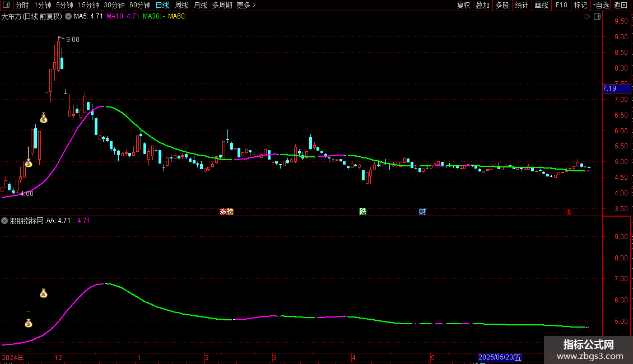Screen dimensions: 633x364
Task: Click the MA20 label
Action: pos(154,16)
